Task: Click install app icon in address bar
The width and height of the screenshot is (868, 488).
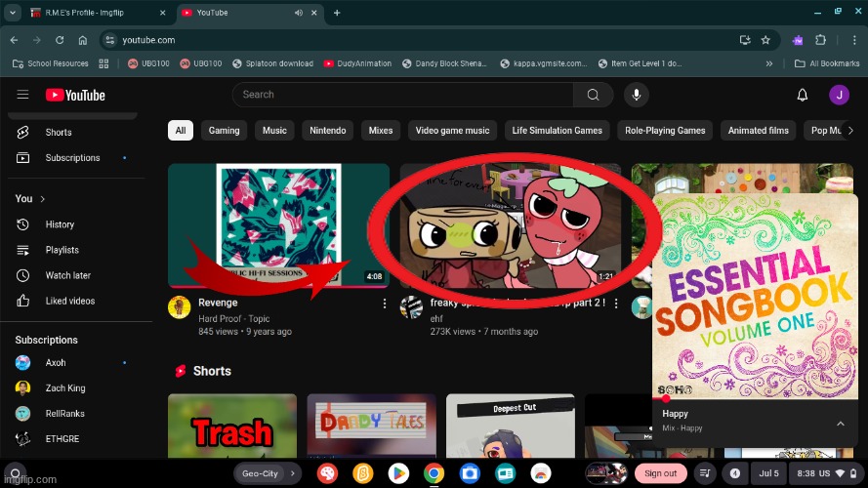Action: pos(745,40)
